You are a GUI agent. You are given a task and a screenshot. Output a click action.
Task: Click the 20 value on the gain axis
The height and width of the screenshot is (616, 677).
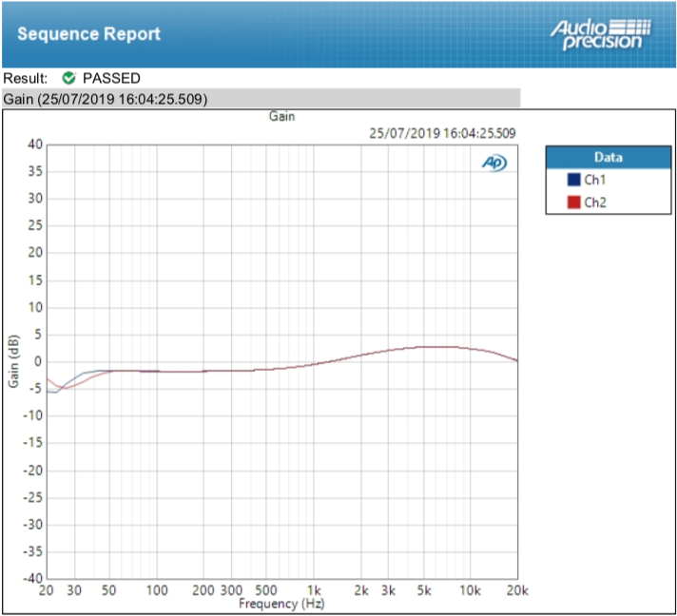click(x=35, y=253)
